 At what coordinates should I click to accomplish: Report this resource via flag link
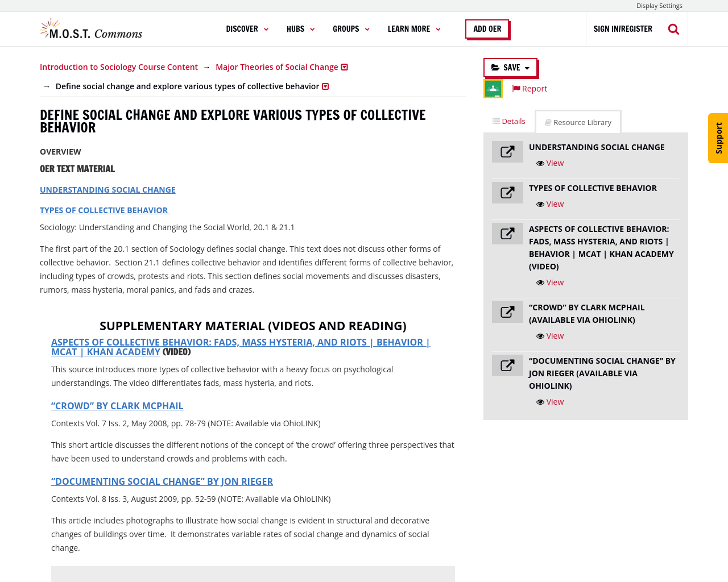coord(530,89)
